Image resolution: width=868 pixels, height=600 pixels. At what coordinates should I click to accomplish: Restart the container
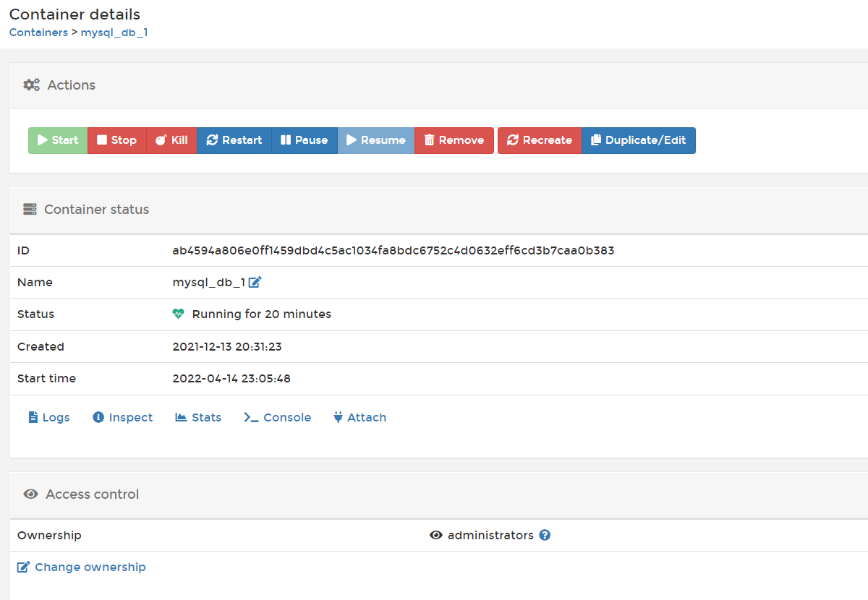[x=234, y=140]
